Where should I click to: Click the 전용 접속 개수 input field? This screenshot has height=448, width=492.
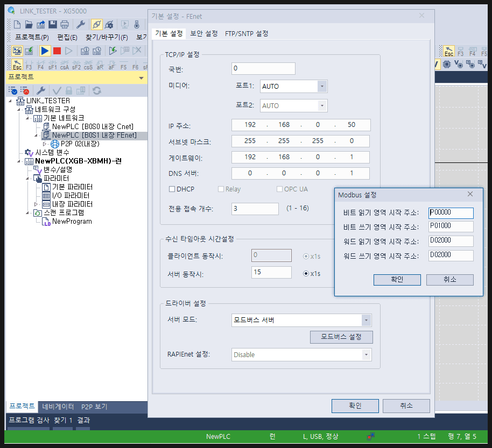click(255, 209)
